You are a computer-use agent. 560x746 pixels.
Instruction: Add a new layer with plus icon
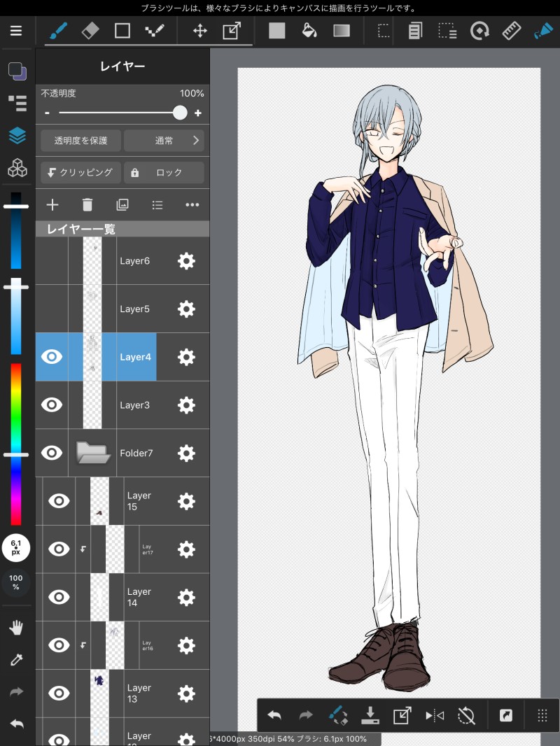[x=52, y=204]
